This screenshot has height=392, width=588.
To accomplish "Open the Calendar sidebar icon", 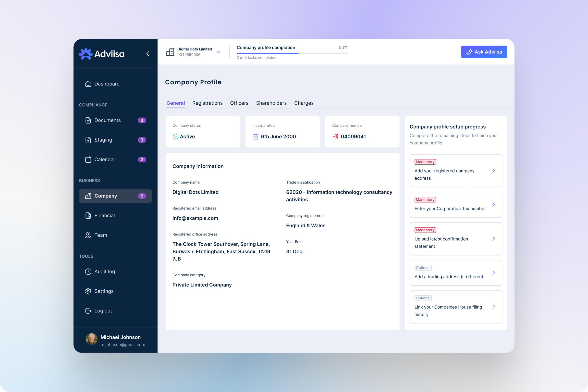I will pyautogui.click(x=88, y=159).
